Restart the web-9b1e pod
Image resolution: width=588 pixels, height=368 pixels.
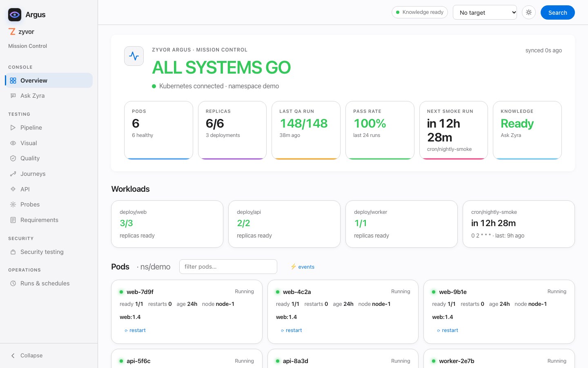(448, 330)
